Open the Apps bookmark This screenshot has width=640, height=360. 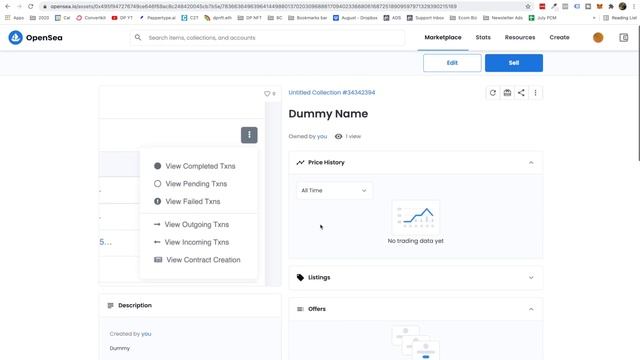(14, 18)
